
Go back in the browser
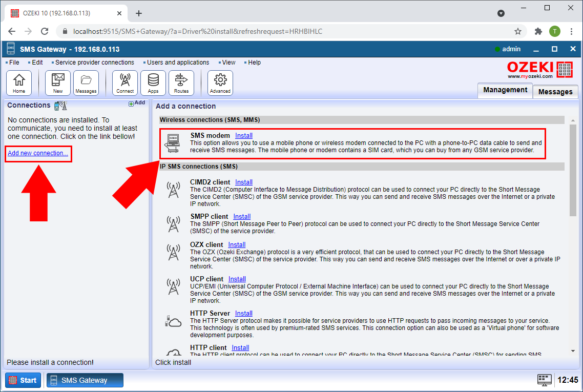click(12, 31)
